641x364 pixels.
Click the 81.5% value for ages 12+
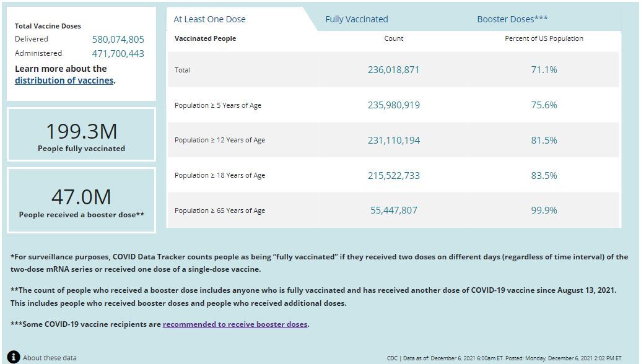point(544,141)
